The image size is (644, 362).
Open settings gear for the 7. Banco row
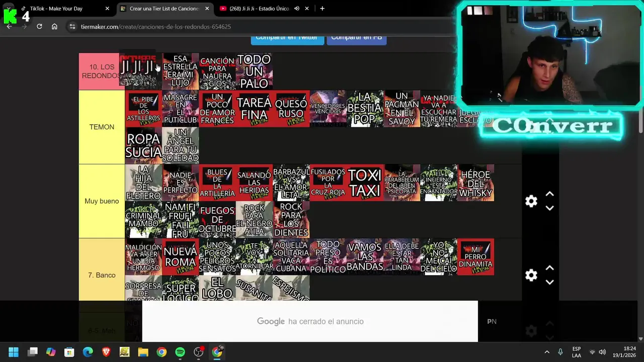pyautogui.click(x=531, y=275)
